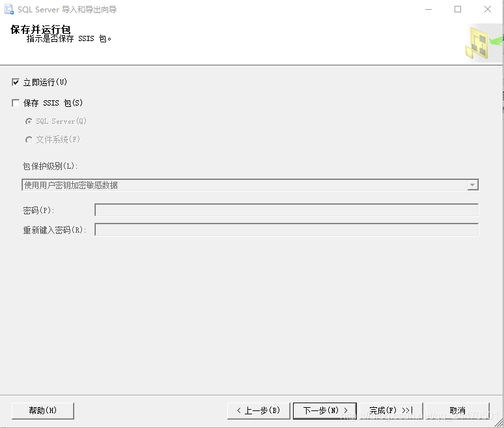Screen dimensions: 504x428
Task: Maximize the wizard window
Action: 458,10
